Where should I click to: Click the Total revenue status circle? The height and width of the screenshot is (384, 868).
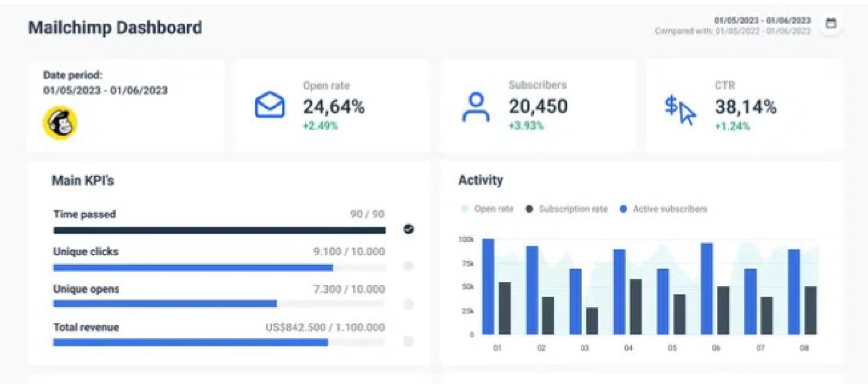[408, 341]
